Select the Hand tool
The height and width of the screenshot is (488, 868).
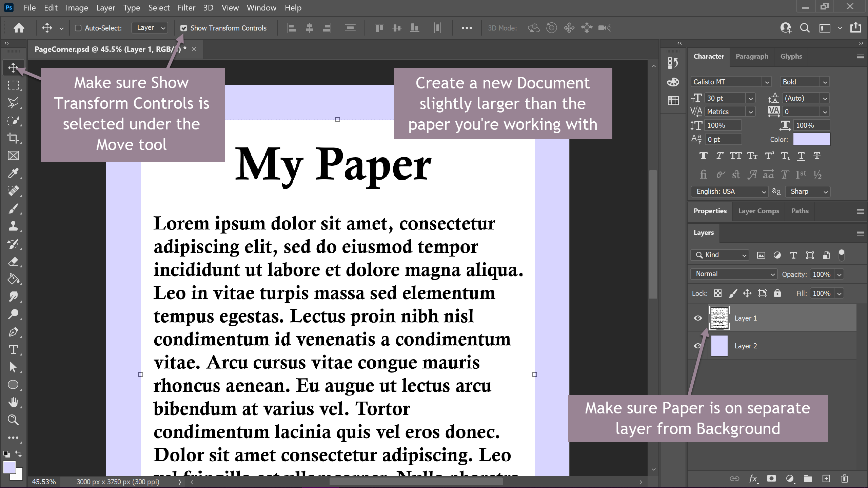tap(13, 402)
